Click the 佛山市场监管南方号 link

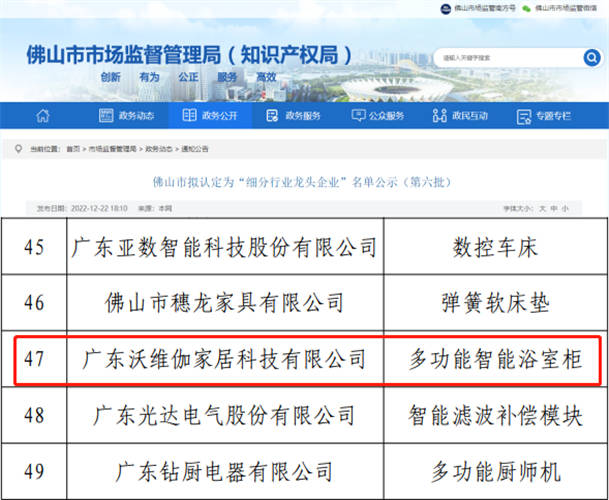coord(485,8)
